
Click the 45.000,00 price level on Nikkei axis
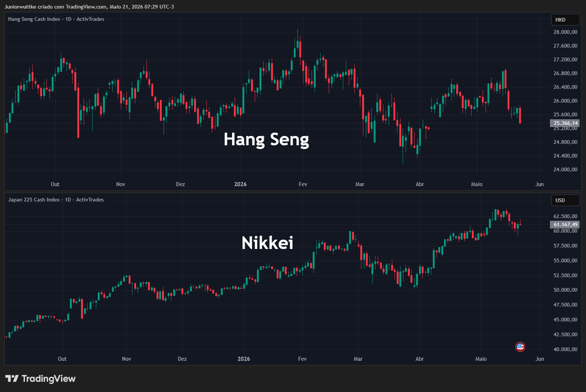click(x=565, y=320)
